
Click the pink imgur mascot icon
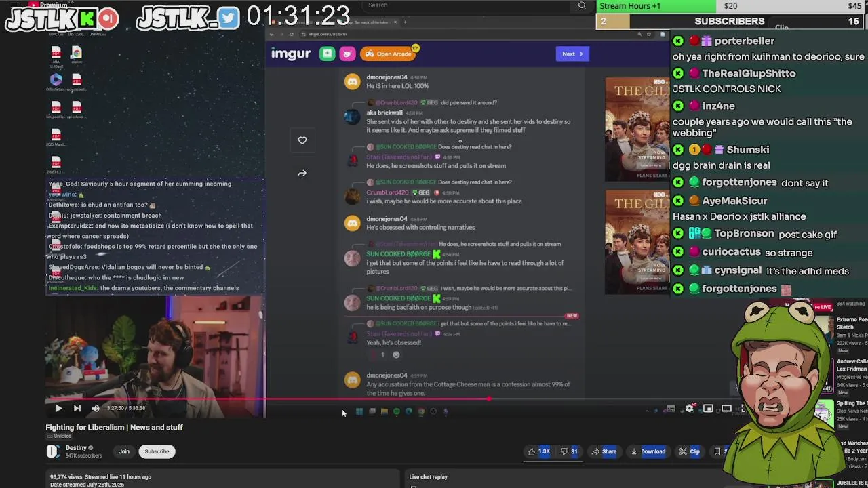point(347,54)
